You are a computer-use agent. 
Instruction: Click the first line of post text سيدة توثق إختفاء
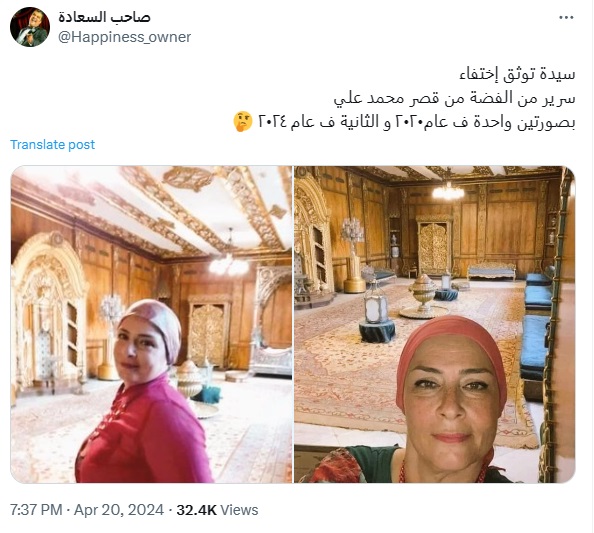517,73
